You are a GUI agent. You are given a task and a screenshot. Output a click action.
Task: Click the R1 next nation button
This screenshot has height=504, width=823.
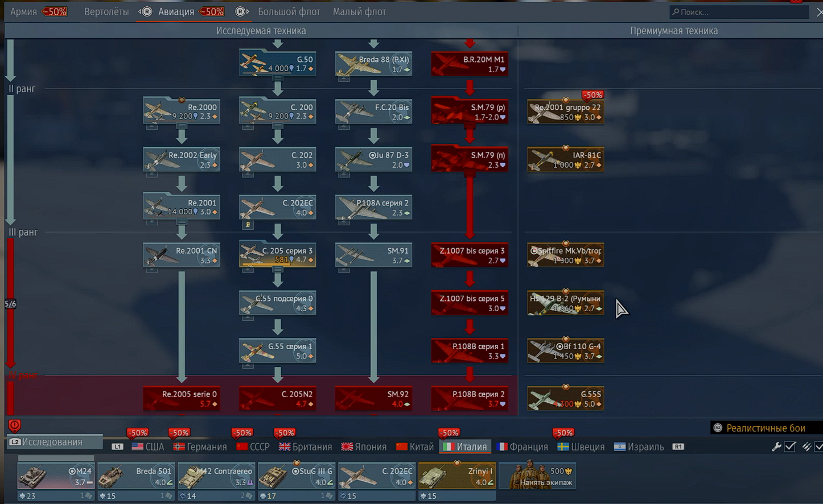(x=678, y=447)
